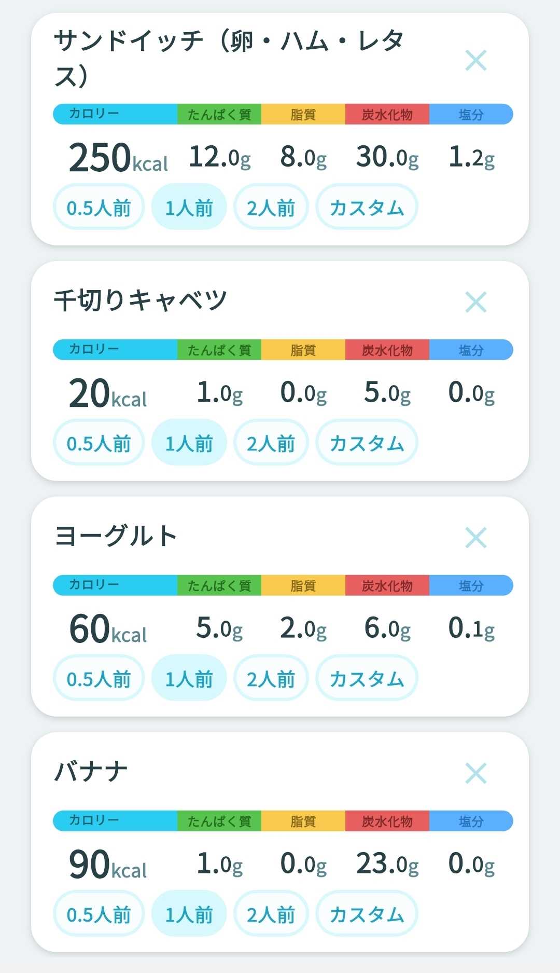This screenshot has height=973, width=560.
Task: Delete the バナナ entry using X icon
Action: (x=475, y=773)
